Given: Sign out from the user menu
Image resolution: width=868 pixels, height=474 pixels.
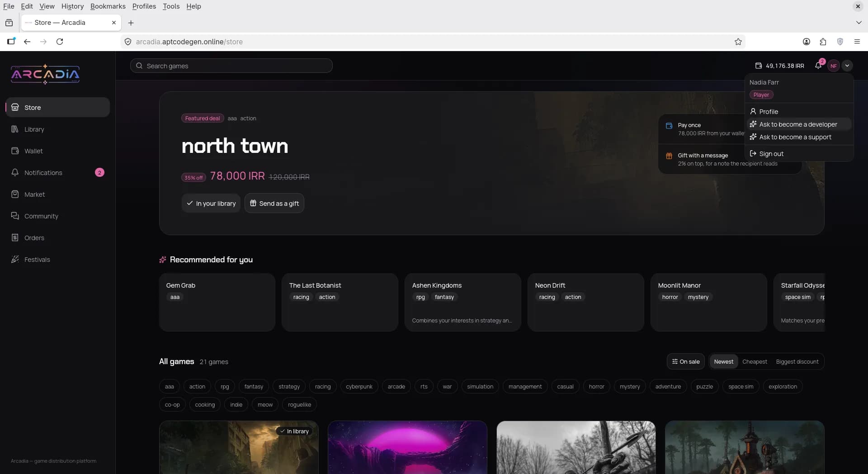Looking at the screenshot, I should (x=799, y=154).
